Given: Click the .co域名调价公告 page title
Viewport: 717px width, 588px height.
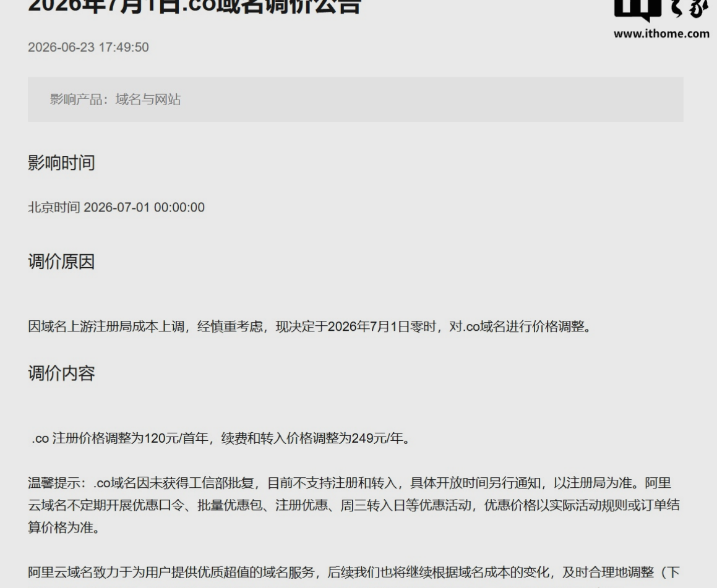Looking at the screenshot, I should point(194,6).
